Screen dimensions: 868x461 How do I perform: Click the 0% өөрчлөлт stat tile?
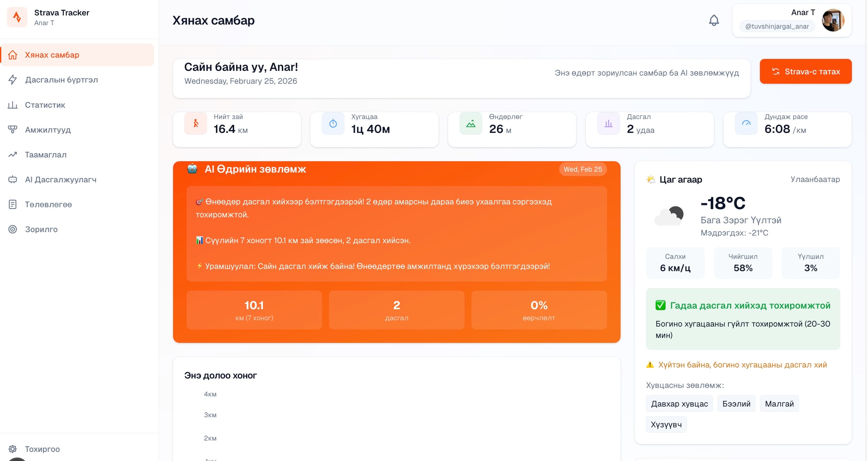pos(539,310)
